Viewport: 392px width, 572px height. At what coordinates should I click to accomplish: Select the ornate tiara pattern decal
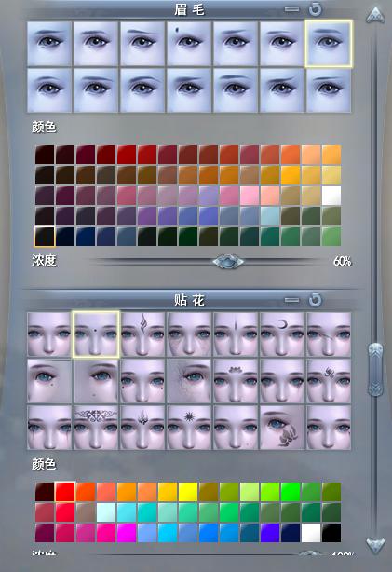96,428
